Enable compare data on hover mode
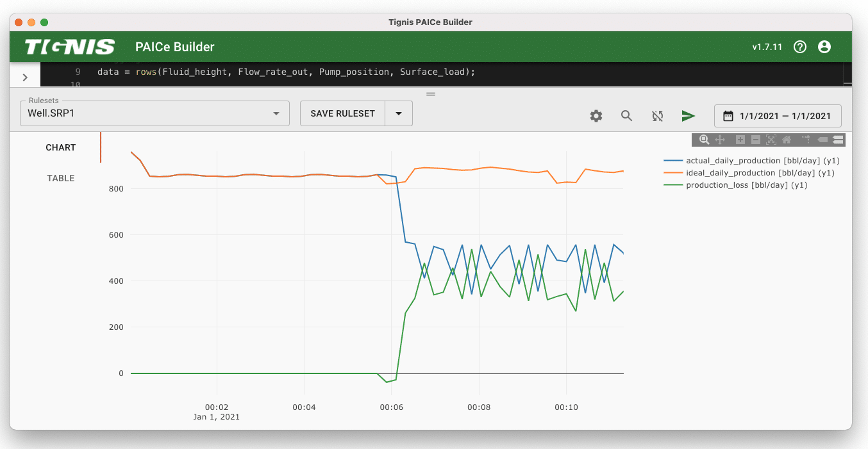 [x=838, y=140]
